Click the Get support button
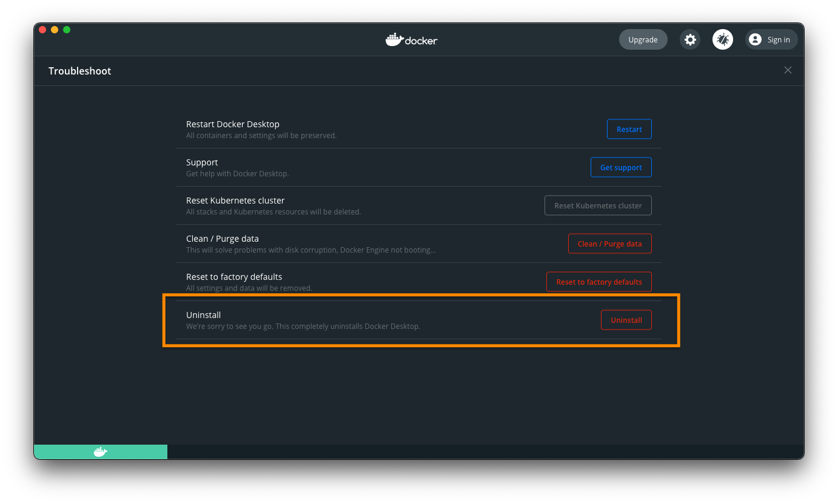The width and height of the screenshot is (838, 504). click(621, 167)
